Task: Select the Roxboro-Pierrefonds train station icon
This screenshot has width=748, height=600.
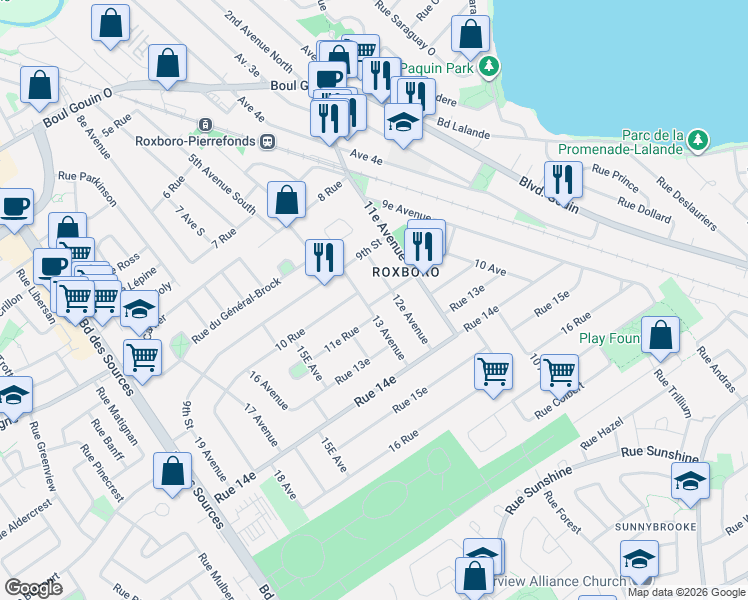Action: (x=267, y=141)
